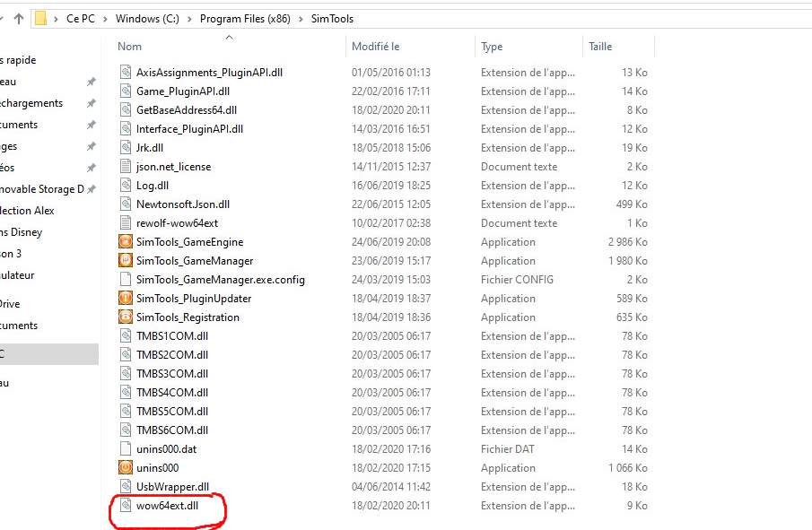This screenshot has width=812, height=530.
Task: Click the Fichier CONFIG type cell
Action: [517, 280]
